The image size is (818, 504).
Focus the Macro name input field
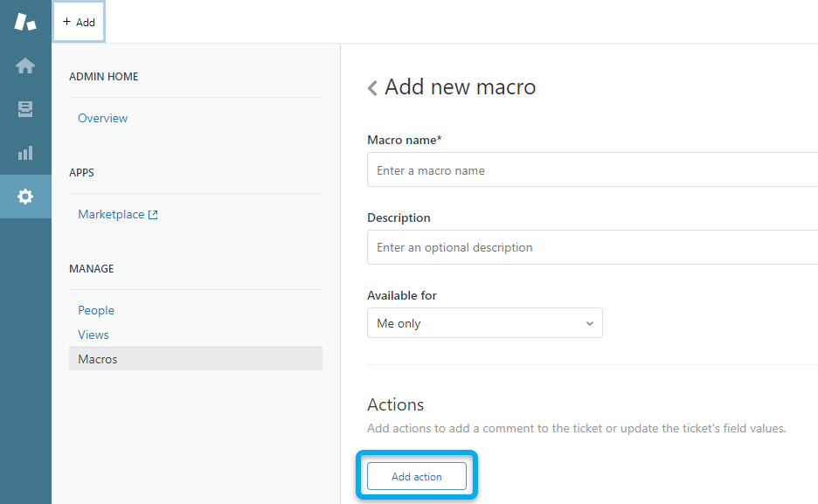tap(592, 170)
